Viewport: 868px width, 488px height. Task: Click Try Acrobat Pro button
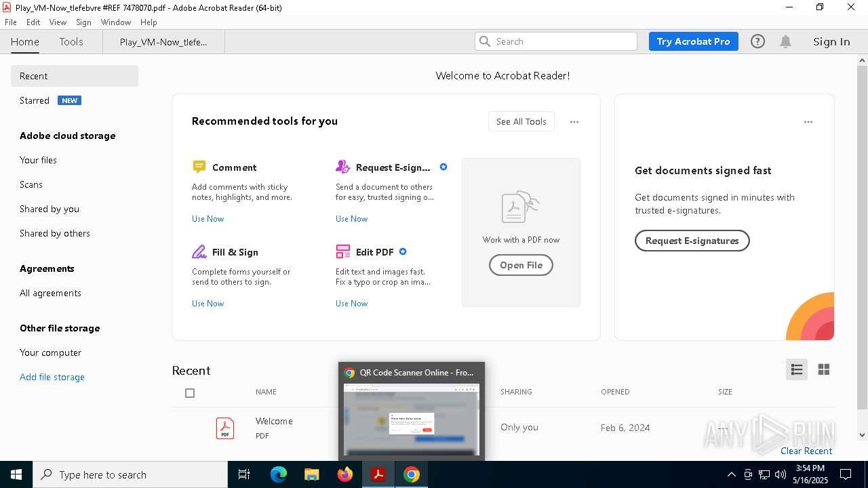pyautogui.click(x=693, y=41)
